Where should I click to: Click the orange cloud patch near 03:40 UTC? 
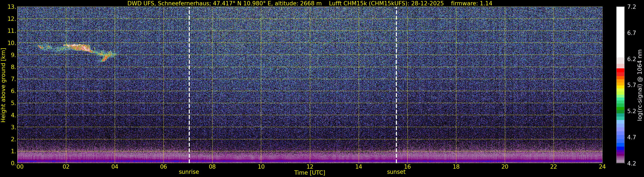107,57
